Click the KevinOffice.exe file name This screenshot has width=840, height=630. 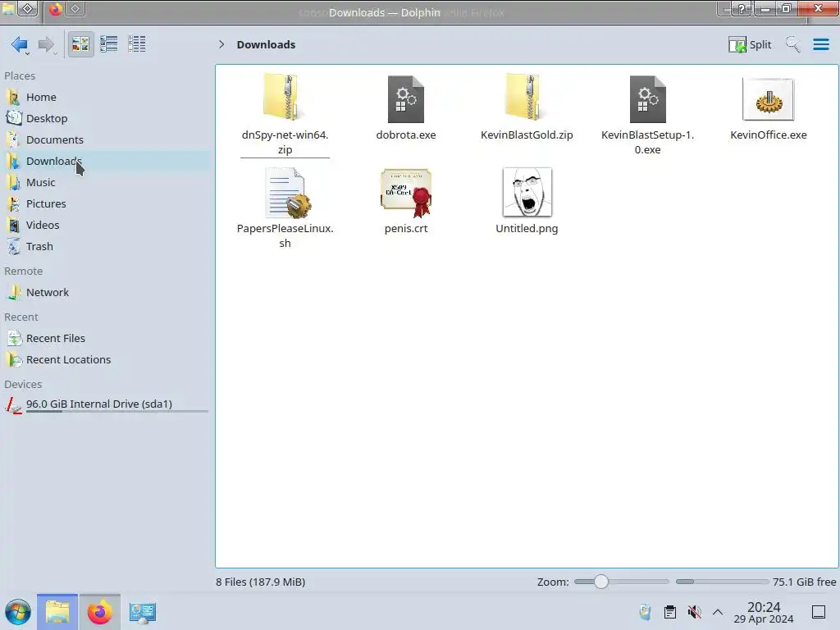point(768,135)
